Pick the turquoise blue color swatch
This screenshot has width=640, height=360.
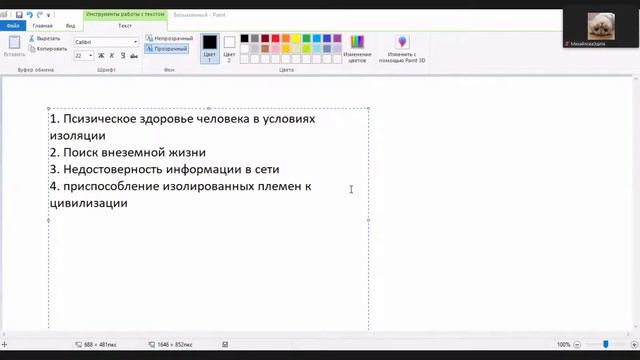[x=317, y=38]
